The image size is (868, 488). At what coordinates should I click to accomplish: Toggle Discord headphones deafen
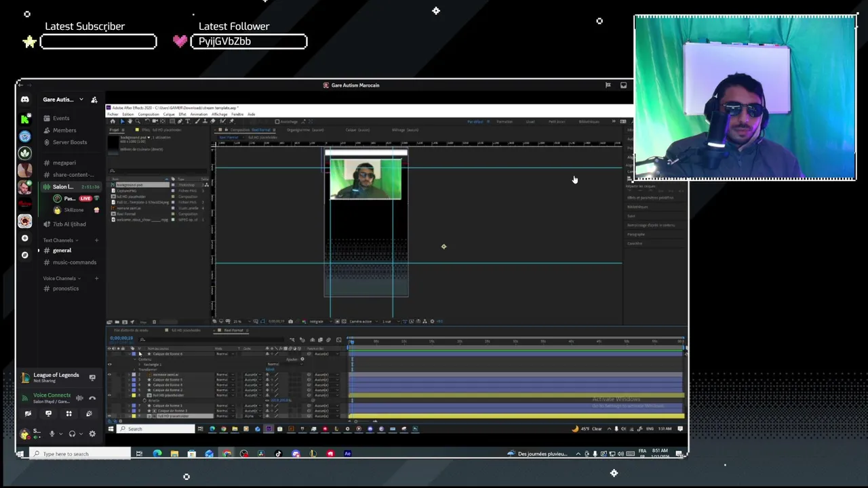point(72,434)
